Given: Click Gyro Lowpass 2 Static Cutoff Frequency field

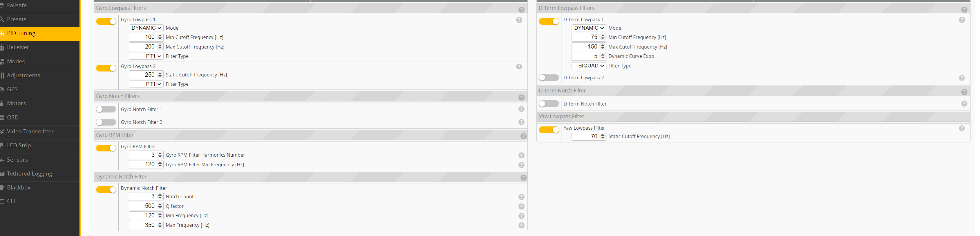Looking at the screenshot, I should [x=146, y=75].
